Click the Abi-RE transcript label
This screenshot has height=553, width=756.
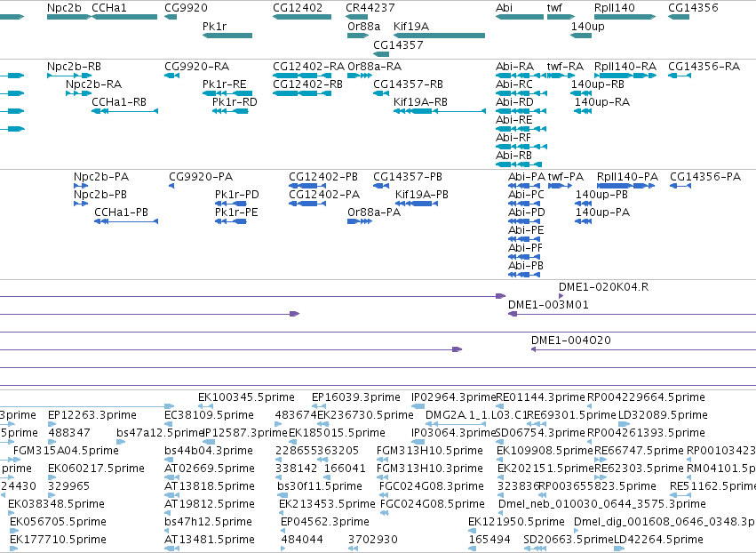point(514,120)
